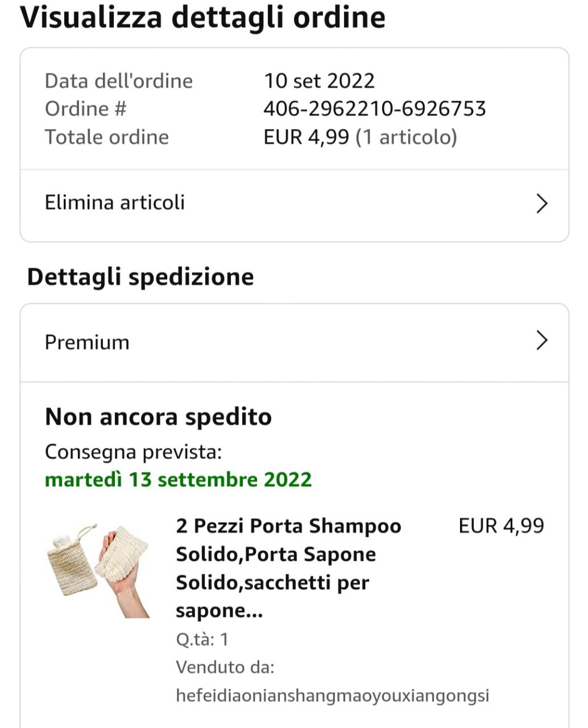Select order number 406-2962210-6926753
This screenshot has width=588, height=728.
click(374, 109)
